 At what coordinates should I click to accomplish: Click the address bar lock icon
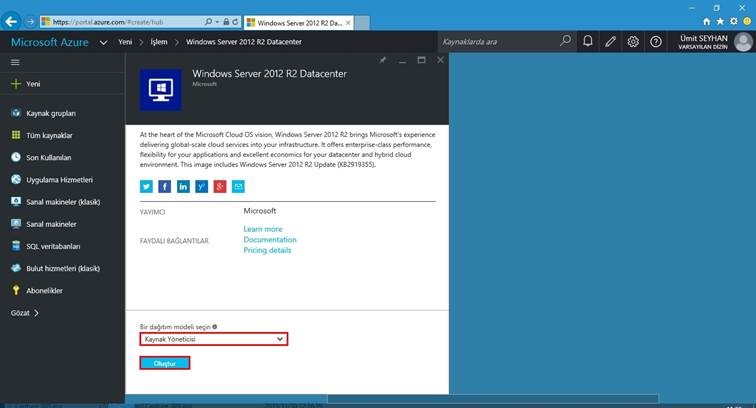click(x=226, y=22)
